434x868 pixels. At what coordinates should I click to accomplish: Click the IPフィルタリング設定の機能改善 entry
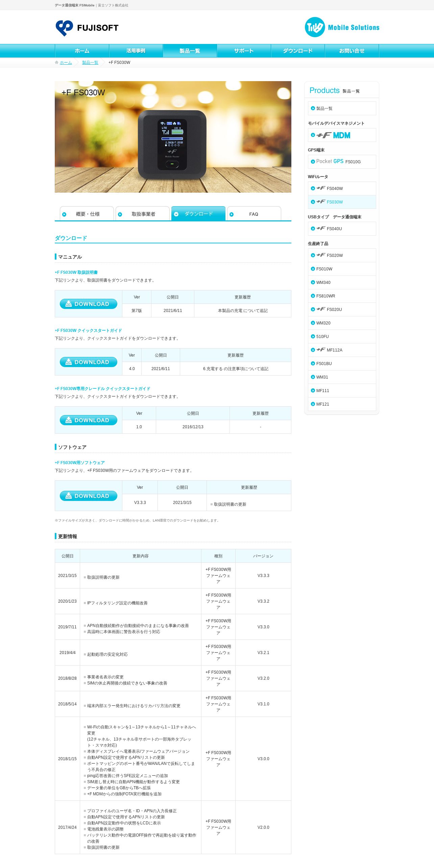click(x=117, y=603)
